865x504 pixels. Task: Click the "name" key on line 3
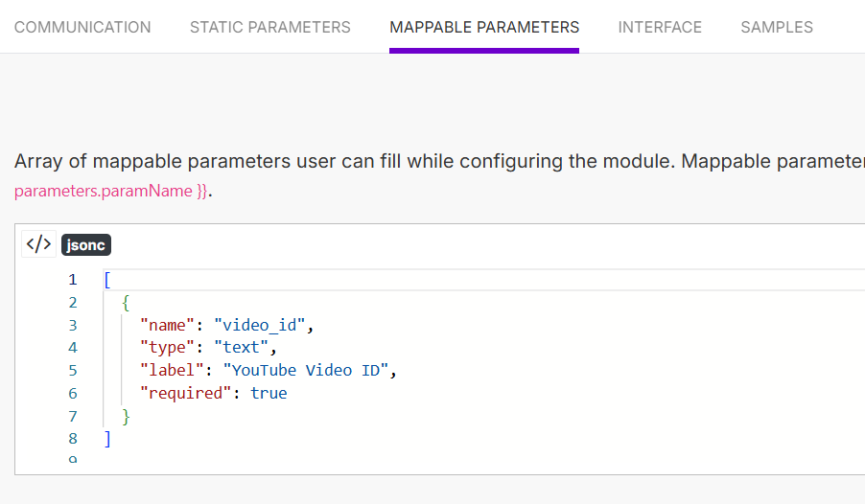point(167,326)
